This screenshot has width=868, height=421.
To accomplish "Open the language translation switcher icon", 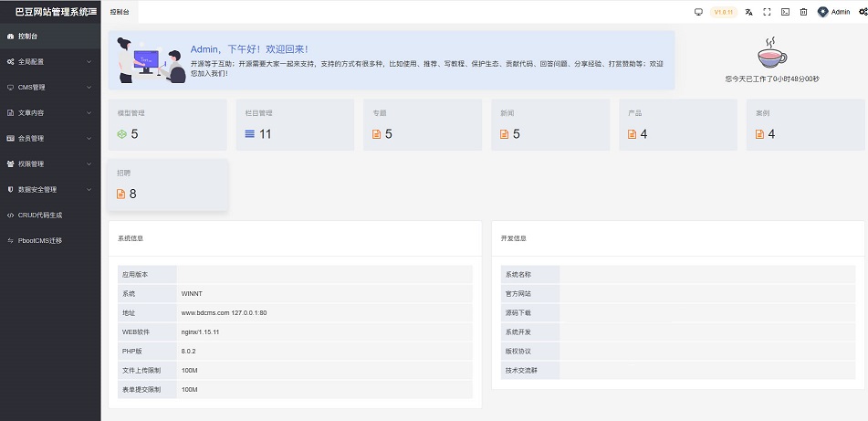I will pyautogui.click(x=749, y=12).
